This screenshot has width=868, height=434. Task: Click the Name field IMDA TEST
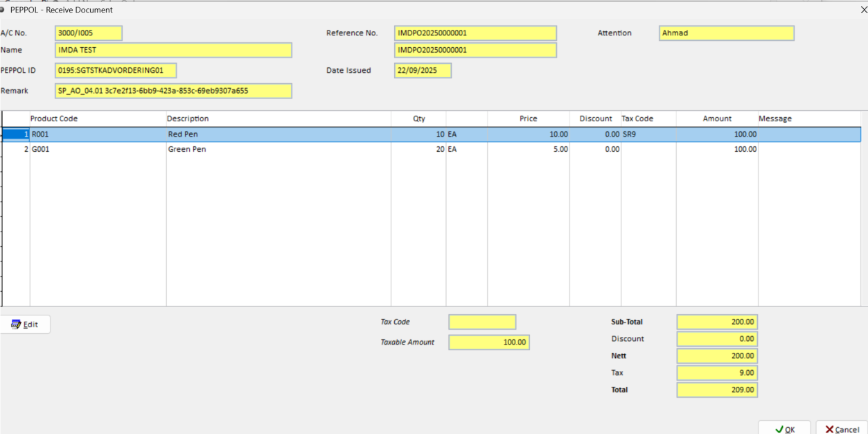173,51
